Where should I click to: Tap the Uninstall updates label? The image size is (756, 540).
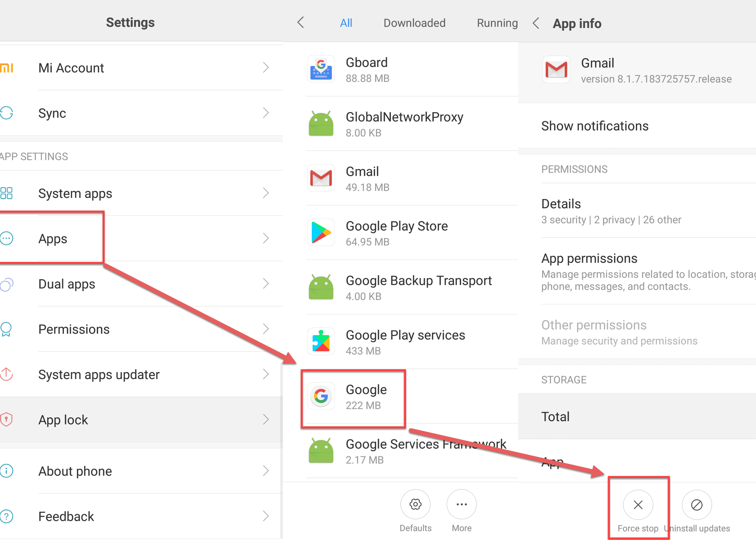coord(697,528)
